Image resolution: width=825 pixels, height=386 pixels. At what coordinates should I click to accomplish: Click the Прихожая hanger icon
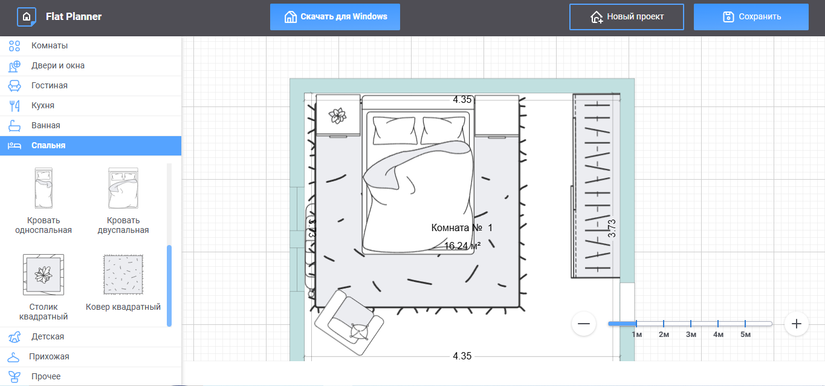pos(15,357)
